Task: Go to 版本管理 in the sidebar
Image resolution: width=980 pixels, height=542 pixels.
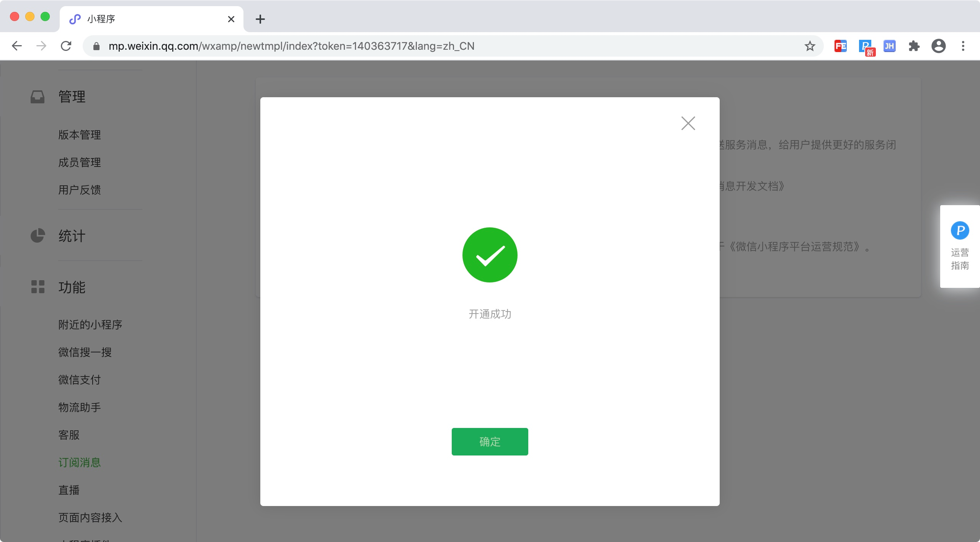Action: click(x=79, y=135)
